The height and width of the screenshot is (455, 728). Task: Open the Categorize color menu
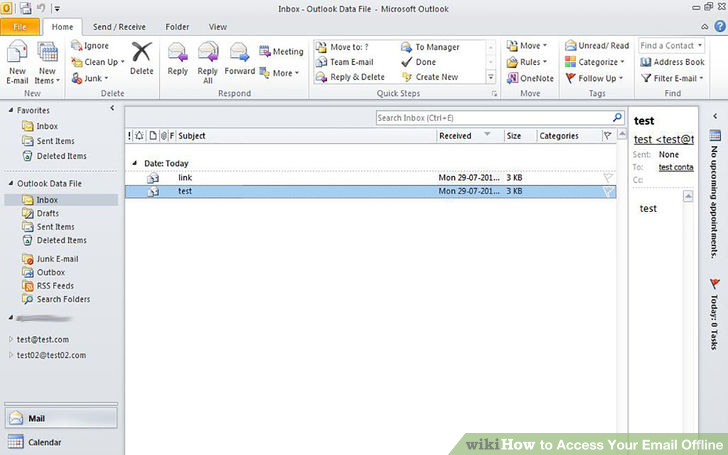(x=595, y=62)
